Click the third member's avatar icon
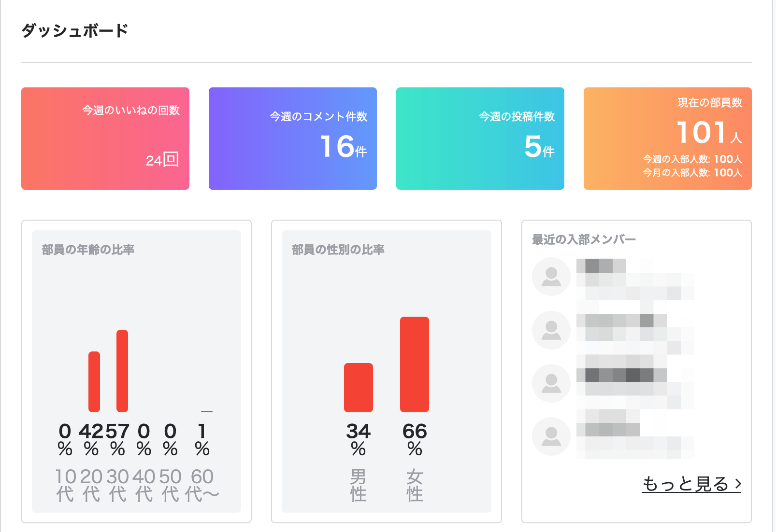Screen dimensions: 776x532 click(551, 383)
